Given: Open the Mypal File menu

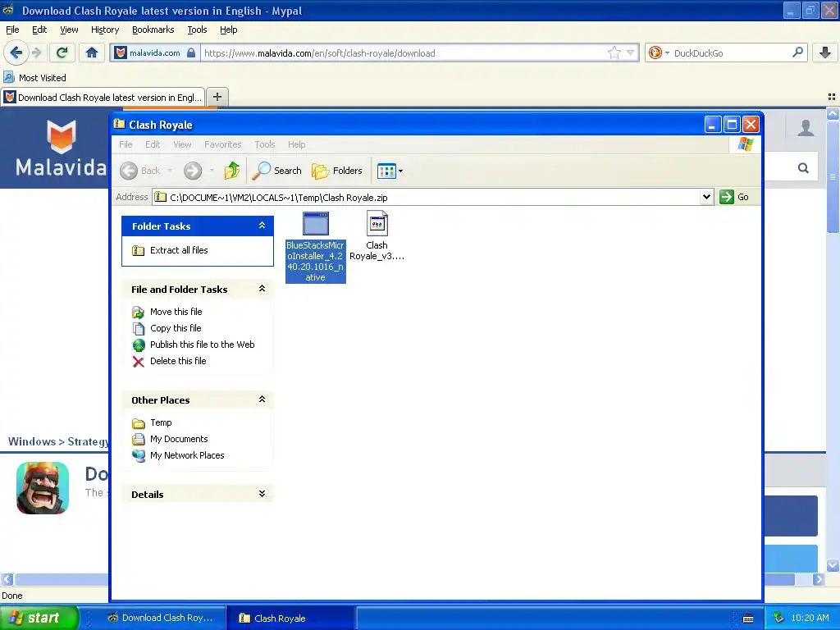Looking at the screenshot, I should [x=12, y=30].
